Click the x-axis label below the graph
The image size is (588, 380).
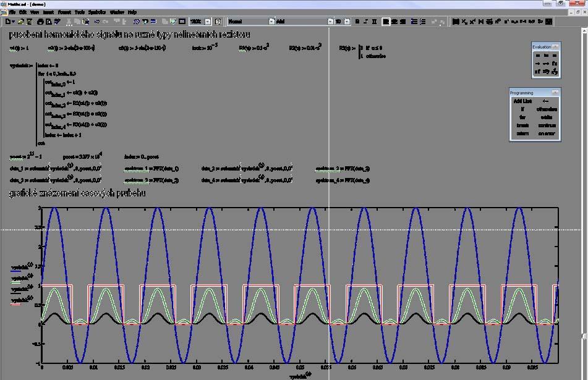pyautogui.click(x=300, y=375)
